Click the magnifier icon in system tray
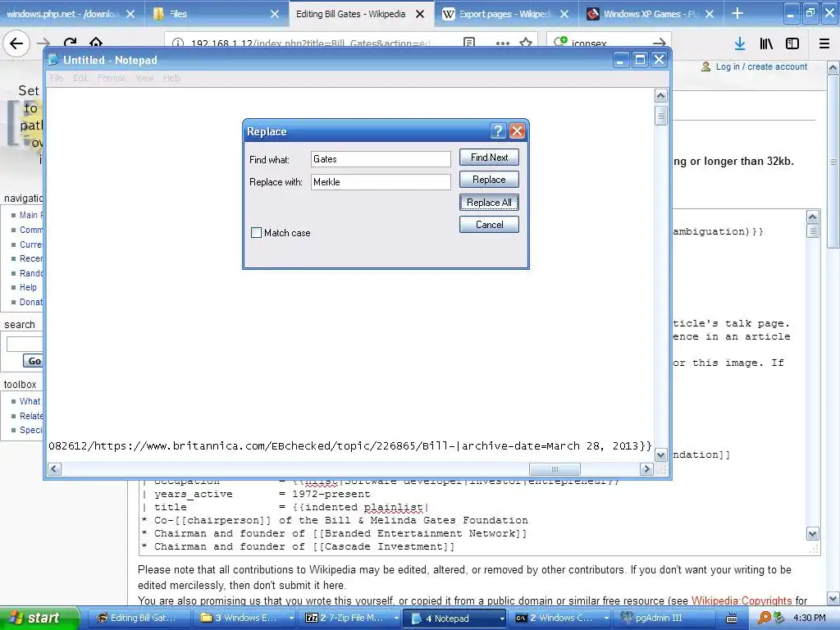The width and height of the screenshot is (840, 630). (x=764, y=619)
